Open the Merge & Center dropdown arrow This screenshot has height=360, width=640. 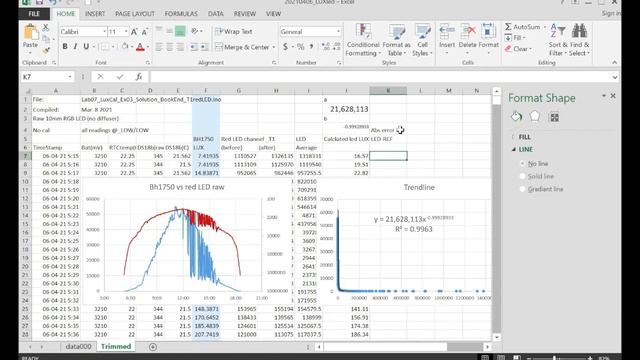[x=273, y=47]
